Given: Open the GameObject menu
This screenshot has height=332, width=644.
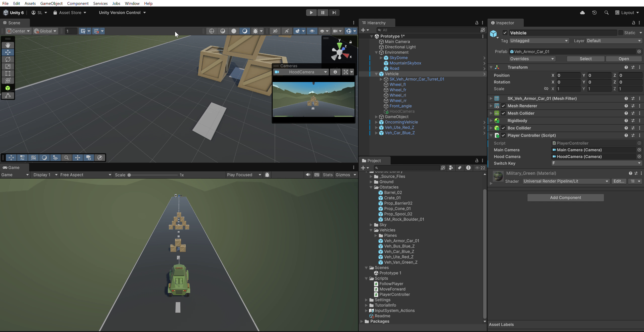Looking at the screenshot, I should tap(51, 3).
